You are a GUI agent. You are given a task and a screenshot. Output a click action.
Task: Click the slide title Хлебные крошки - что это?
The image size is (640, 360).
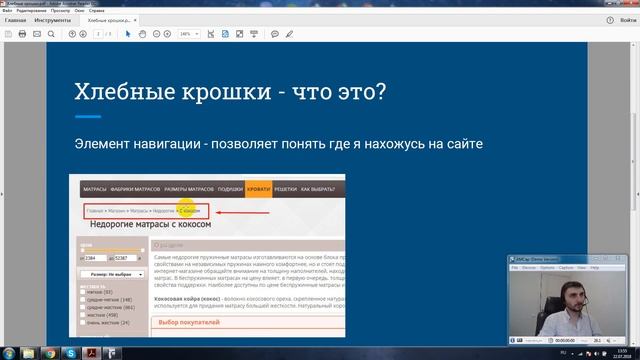230,91
